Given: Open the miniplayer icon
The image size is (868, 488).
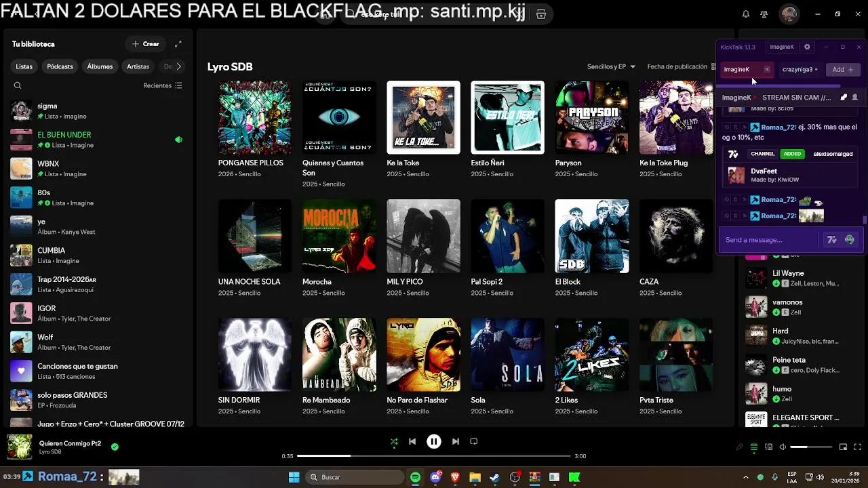Looking at the screenshot, I should pos(843,447).
